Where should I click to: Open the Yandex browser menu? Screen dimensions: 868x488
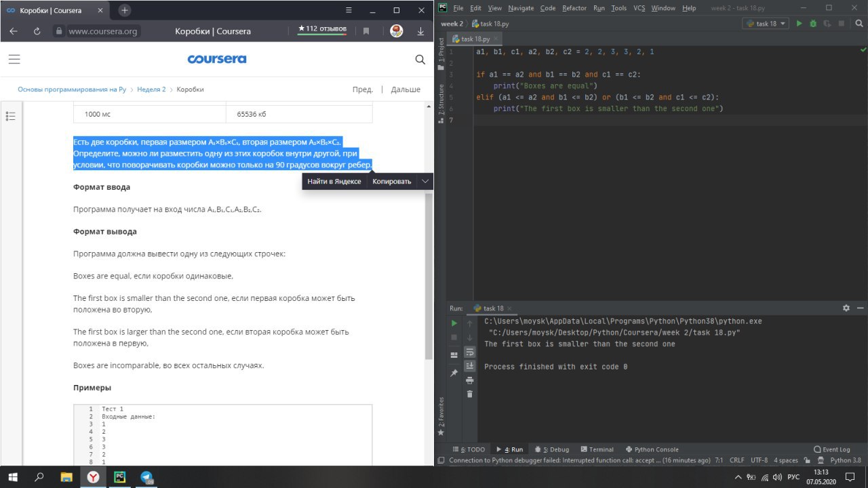pyautogui.click(x=349, y=10)
